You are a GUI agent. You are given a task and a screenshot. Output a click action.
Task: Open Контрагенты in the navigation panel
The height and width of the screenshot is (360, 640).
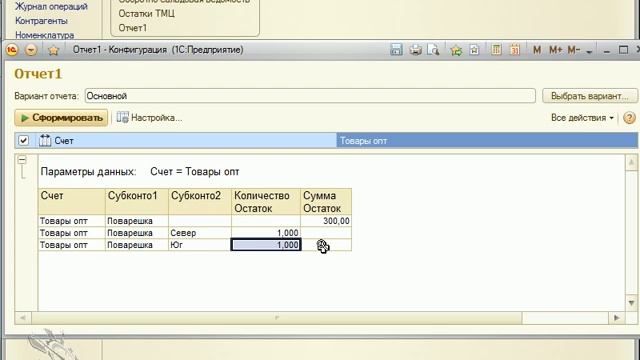(41, 21)
